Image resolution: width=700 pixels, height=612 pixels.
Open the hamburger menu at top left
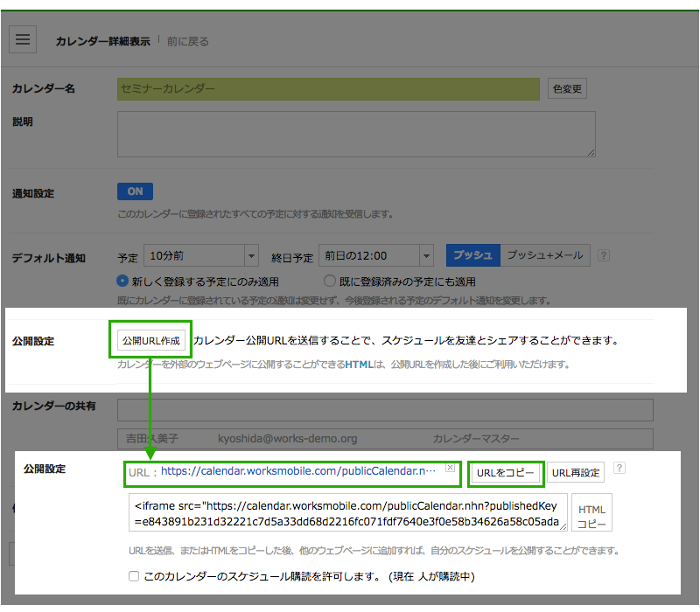pyautogui.click(x=23, y=40)
